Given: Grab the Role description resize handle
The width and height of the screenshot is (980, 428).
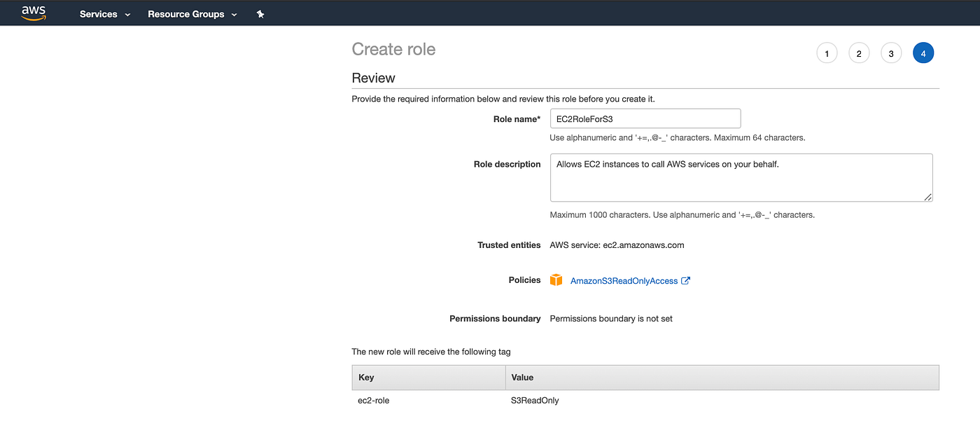Looking at the screenshot, I should click(928, 198).
